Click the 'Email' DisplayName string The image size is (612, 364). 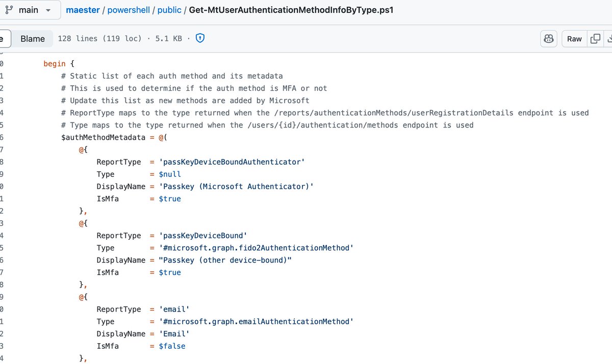point(174,333)
